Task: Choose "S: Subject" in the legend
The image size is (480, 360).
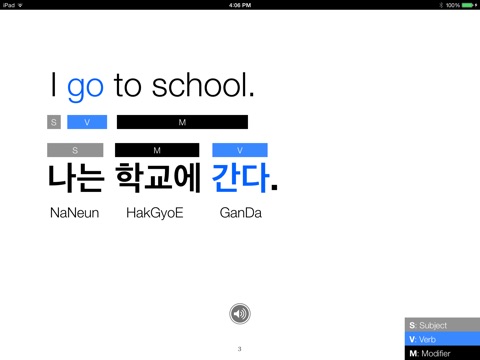Action: click(442, 325)
